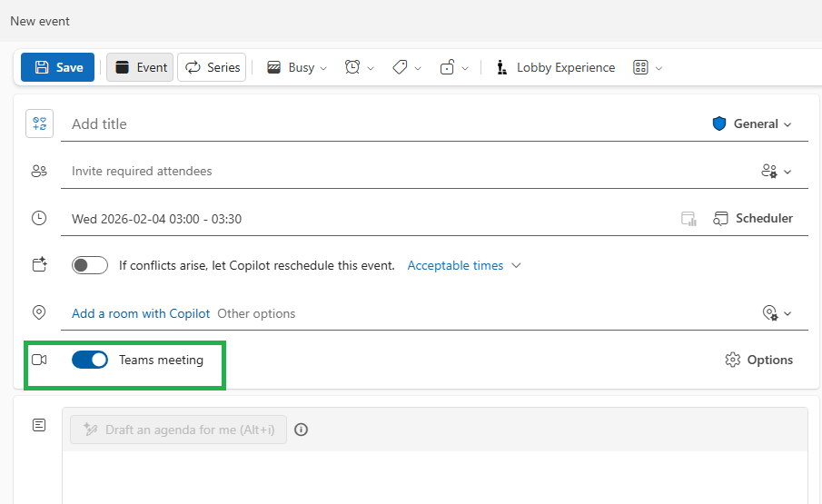Switch to Series recurrence

click(212, 67)
